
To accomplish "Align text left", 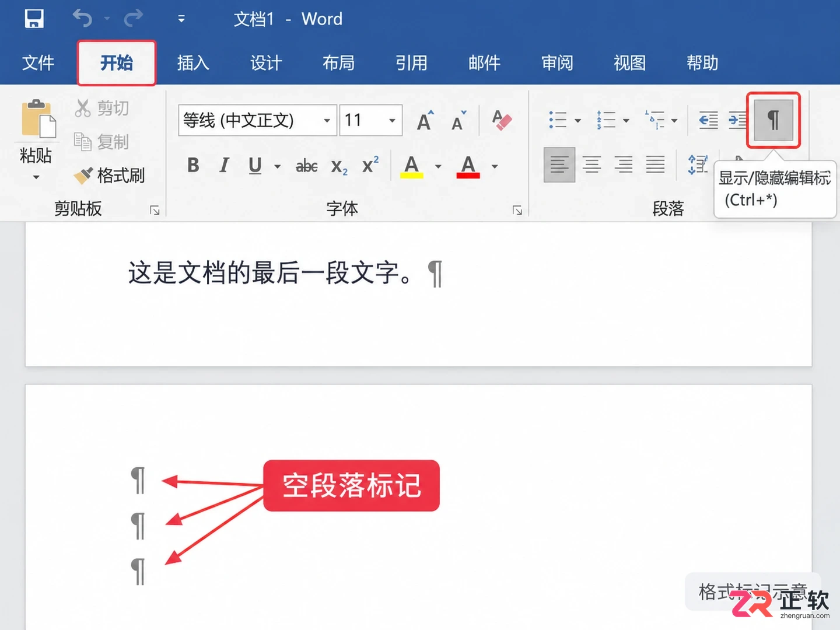I will tap(559, 165).
